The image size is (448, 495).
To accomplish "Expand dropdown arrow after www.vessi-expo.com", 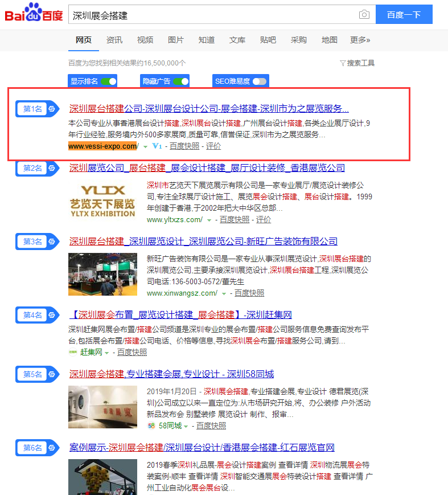I will (x=145, y=147).
